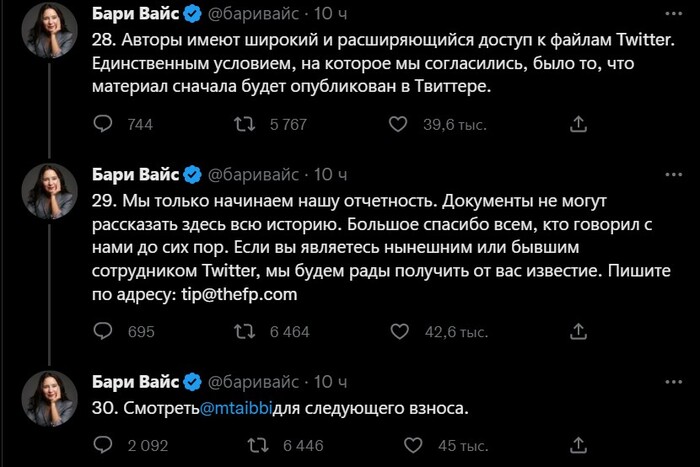Like tweet 29 with 42,6 тыс. likes
Viewport: 700px width, 467px height.
[x=397, y=331]
